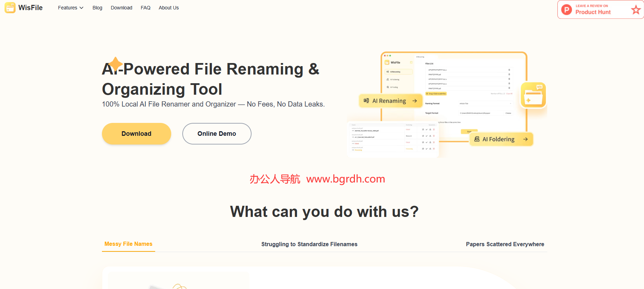Expand the Features dropdown menu

(x=71, y=8)
